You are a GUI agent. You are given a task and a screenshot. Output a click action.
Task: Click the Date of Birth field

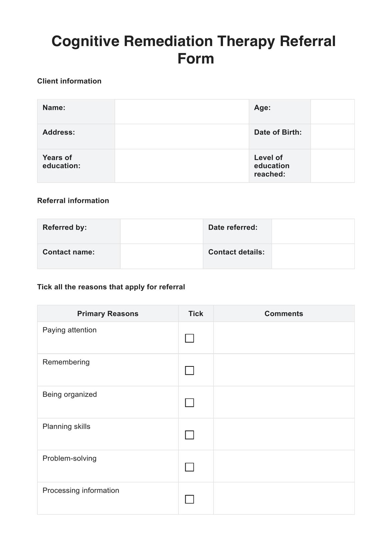click(332, 137)
